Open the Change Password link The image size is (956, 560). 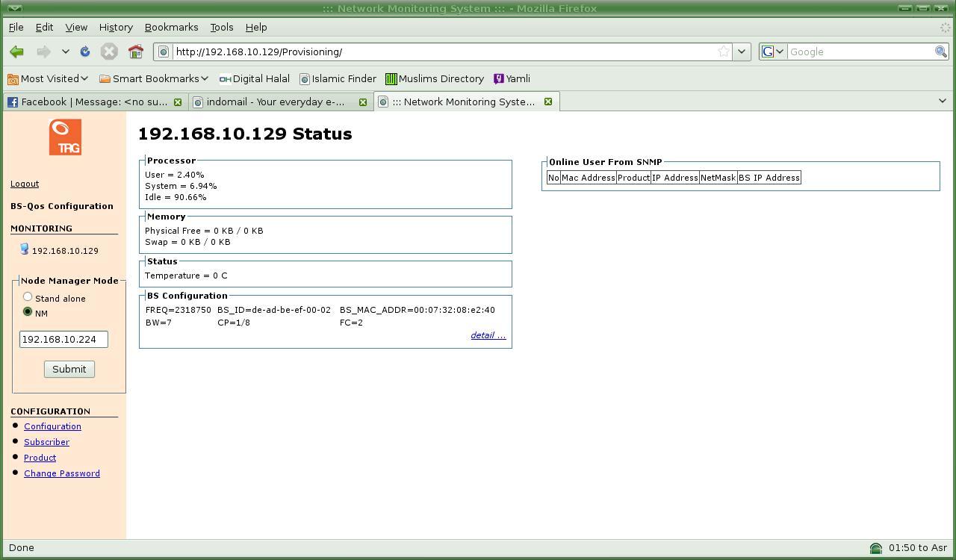pos(62,473)
